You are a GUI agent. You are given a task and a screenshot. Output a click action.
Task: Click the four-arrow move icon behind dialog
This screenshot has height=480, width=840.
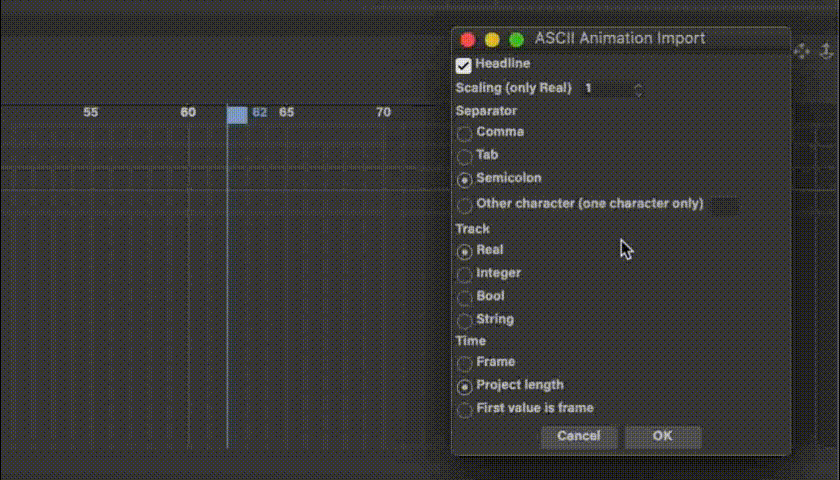click(x=801, y=51)
